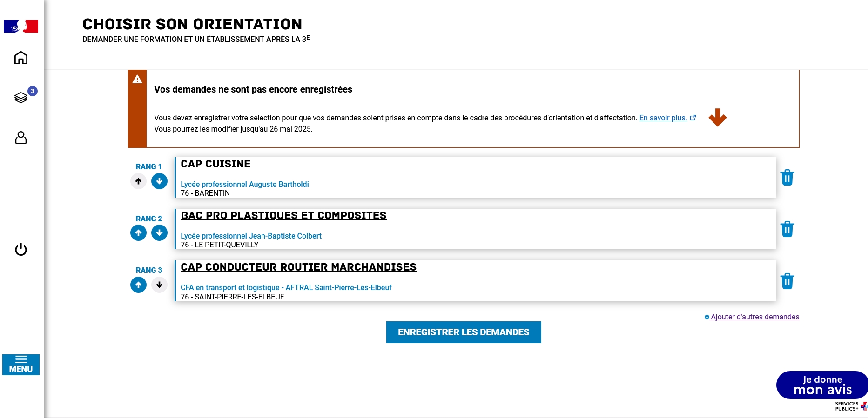Screen dimensions: 868x418
Task: Click the home icon in sidebar
Action: pyautogui.click(x=21, y=58)
